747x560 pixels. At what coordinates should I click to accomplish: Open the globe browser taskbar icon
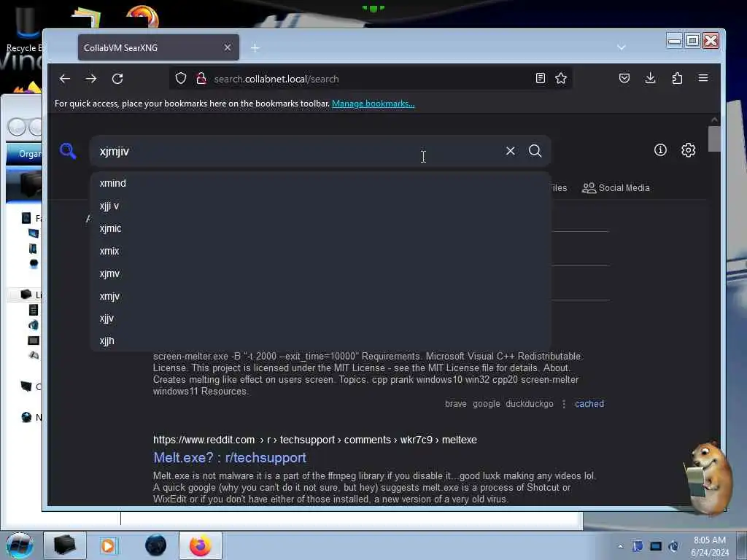coord(156,545)
